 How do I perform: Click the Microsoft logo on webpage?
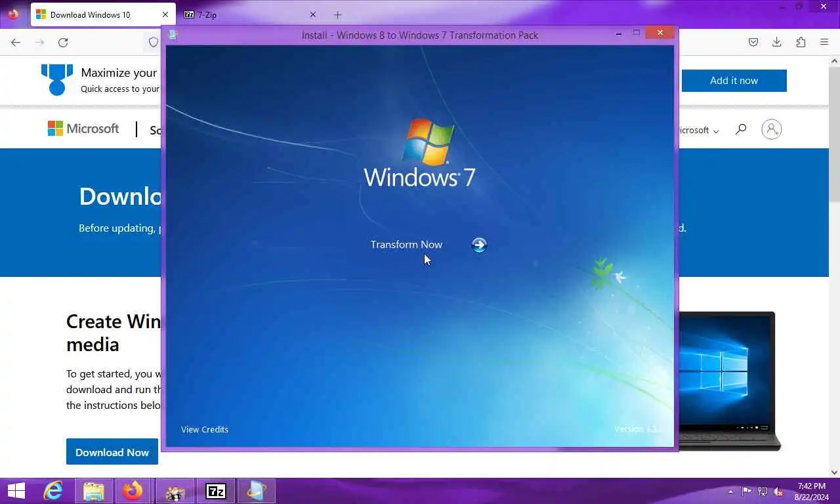click(x=83, y=129)
